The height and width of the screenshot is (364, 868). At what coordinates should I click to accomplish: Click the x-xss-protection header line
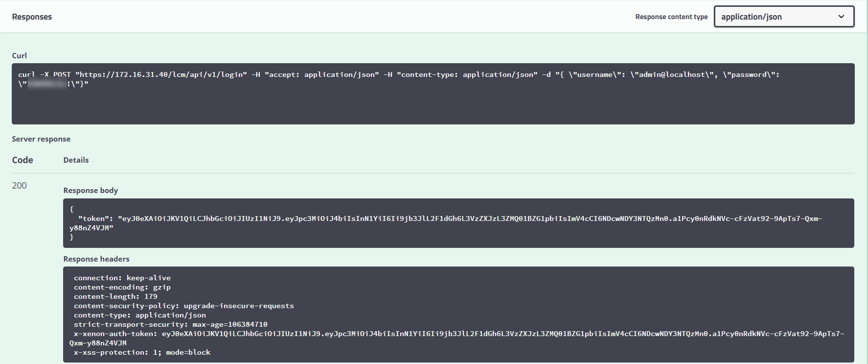coord(142,352)
